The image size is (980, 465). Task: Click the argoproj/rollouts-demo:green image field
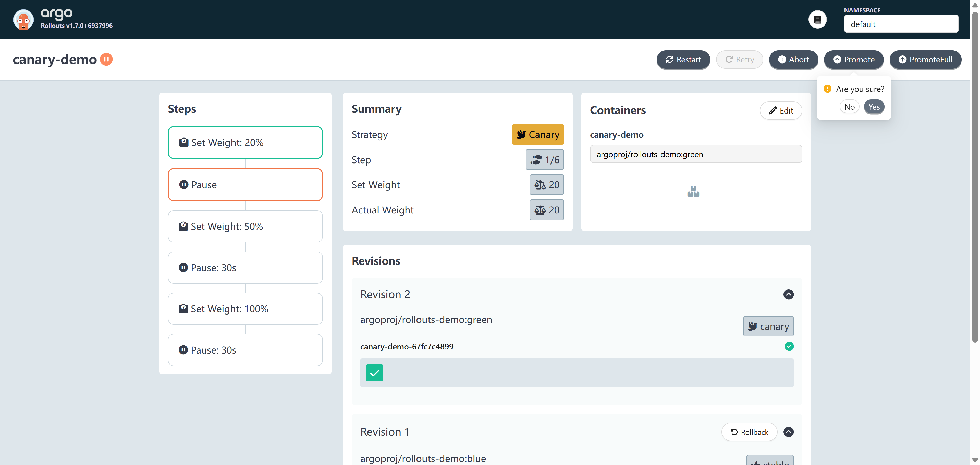pos(696,154)
